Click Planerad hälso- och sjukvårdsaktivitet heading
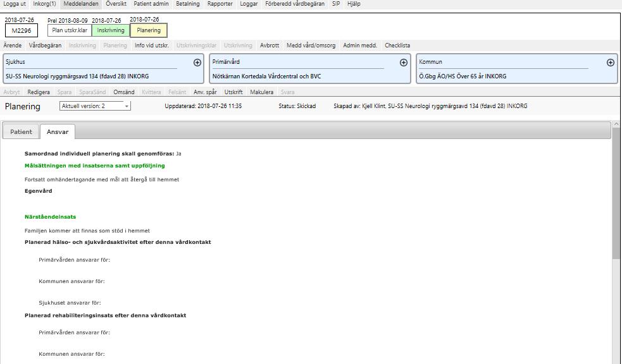 pos(118,243)
